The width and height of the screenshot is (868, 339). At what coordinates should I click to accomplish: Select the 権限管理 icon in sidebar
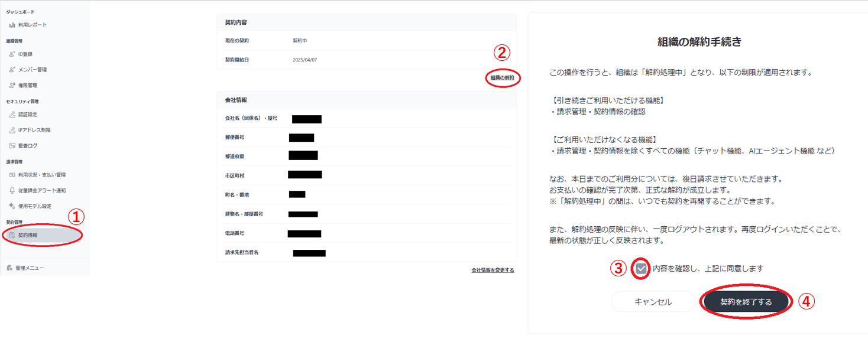click(12, 85)
